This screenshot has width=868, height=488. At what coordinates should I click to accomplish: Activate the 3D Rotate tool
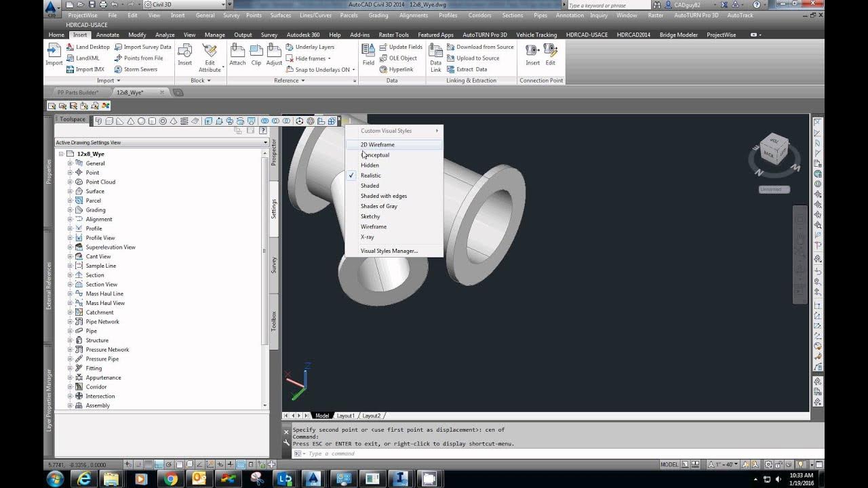click(311, 121)
